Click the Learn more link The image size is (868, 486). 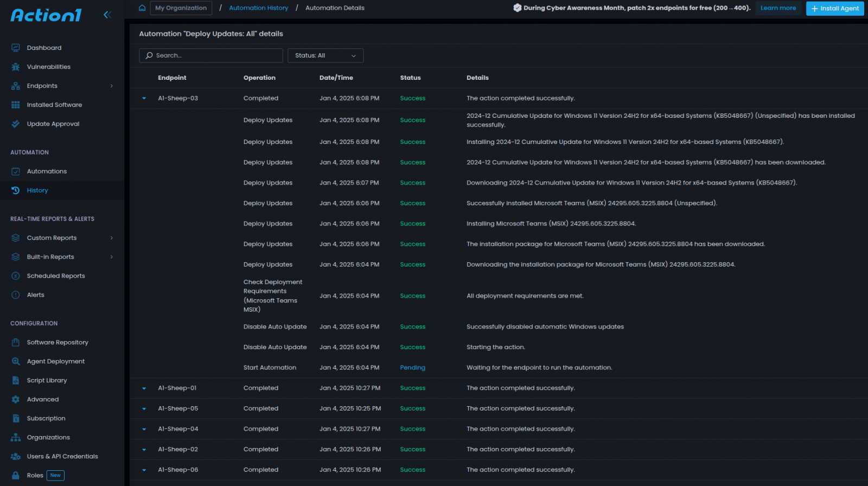778,8
